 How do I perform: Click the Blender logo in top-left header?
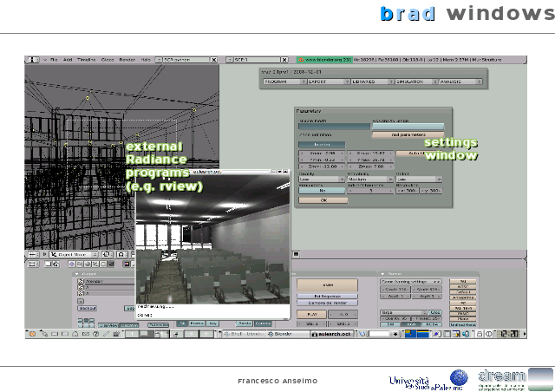coord(34,60)
